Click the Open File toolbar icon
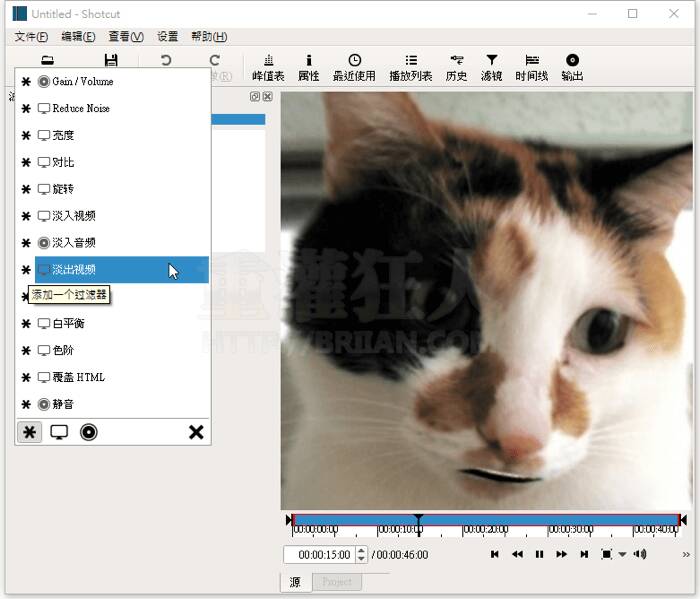 [47, 60]
